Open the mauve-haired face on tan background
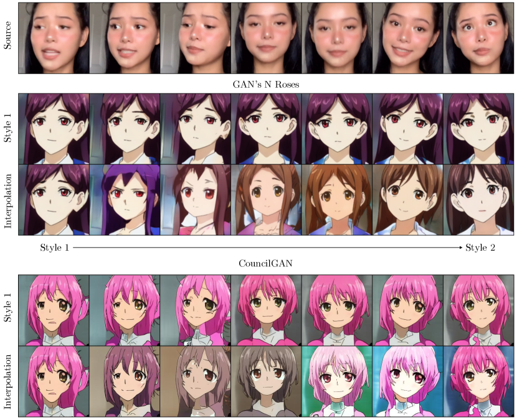The width and height of the screenshot is (517, 420). 125,381
